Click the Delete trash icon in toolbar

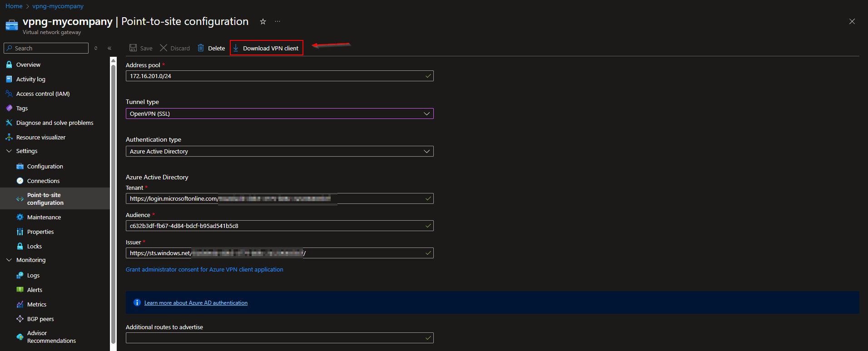(201, 48)
